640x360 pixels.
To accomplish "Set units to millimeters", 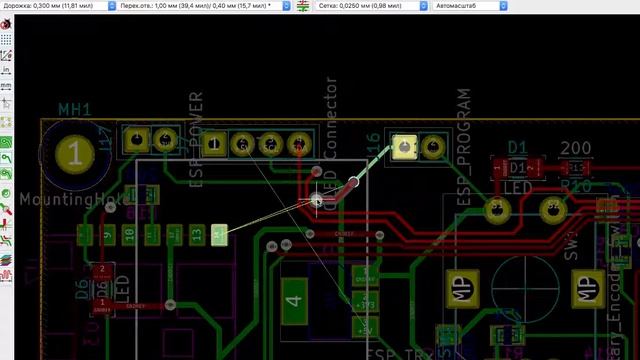I will 6,86.
